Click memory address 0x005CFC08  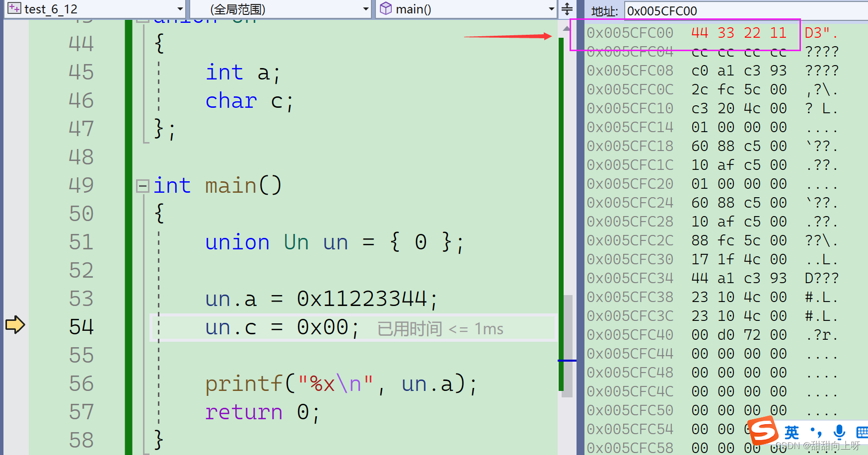coord(630,71)
